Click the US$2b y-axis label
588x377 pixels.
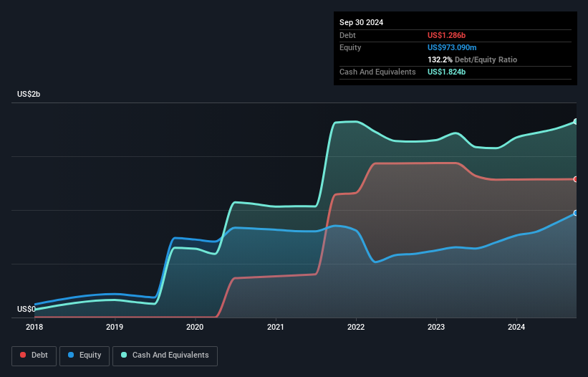(29, 94)
